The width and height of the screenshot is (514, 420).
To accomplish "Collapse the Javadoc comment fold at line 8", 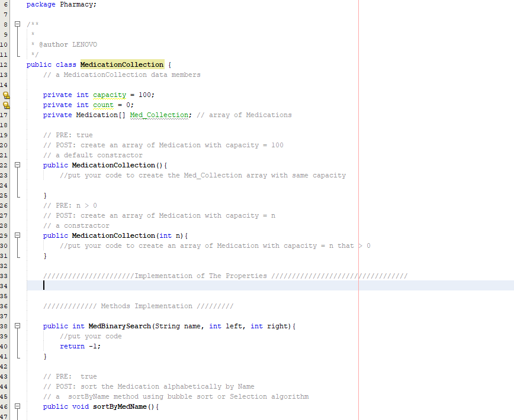I will pyautogui.click(x=18, y=24).
